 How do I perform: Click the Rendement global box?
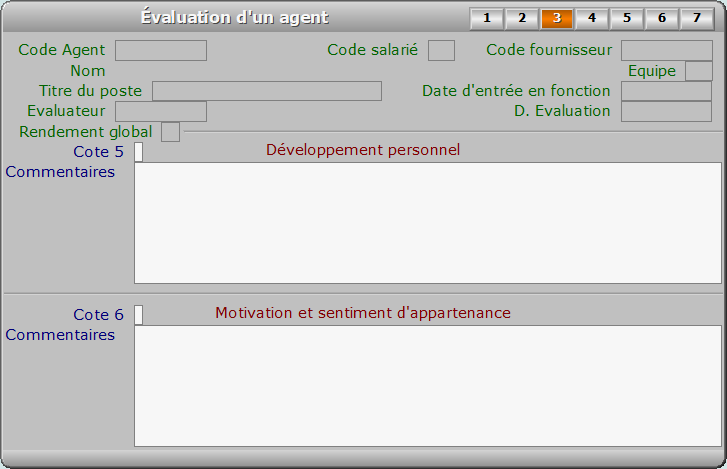pyautogui.click(x=170, y=132)
